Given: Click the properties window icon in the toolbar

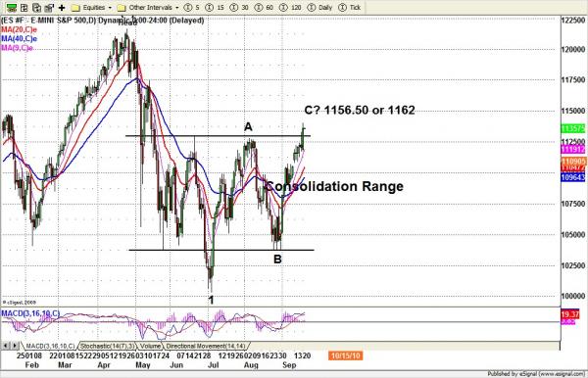Looking at the screenshot, I should pyautogui.click(x=49, y=7).
